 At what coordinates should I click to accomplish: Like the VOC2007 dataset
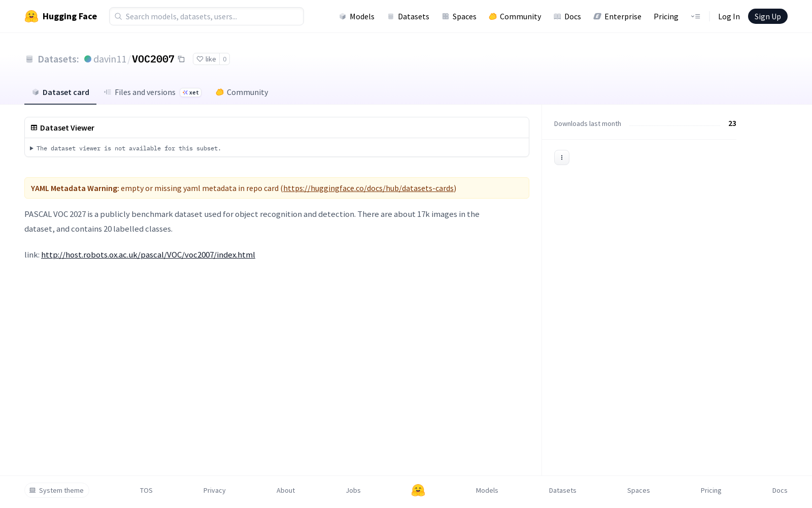tap(206, 59)
